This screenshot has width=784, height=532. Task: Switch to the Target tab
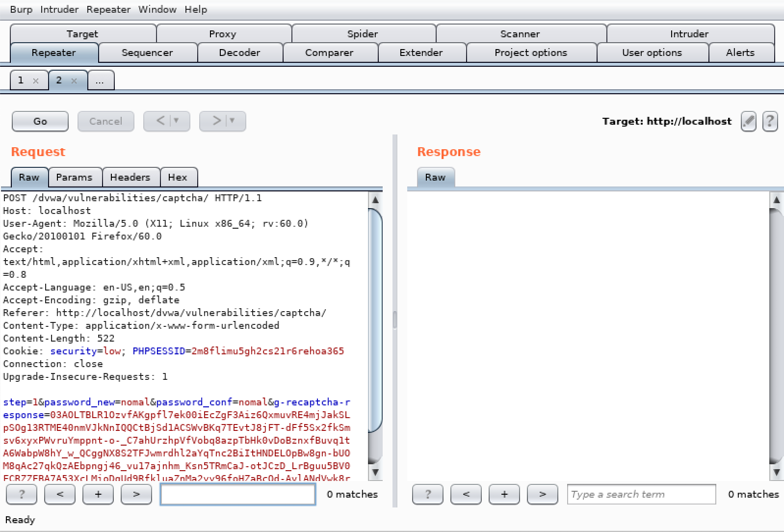tap(82, 33)
